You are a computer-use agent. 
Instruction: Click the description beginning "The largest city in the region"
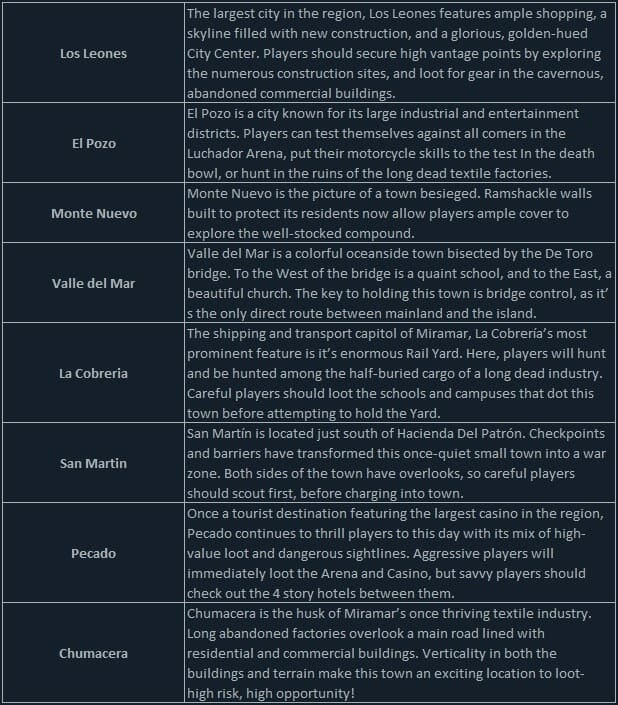click(400, 53)
